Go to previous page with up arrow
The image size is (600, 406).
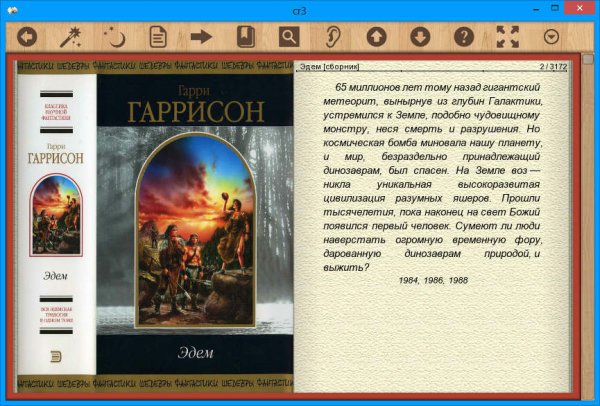[377, 37]
